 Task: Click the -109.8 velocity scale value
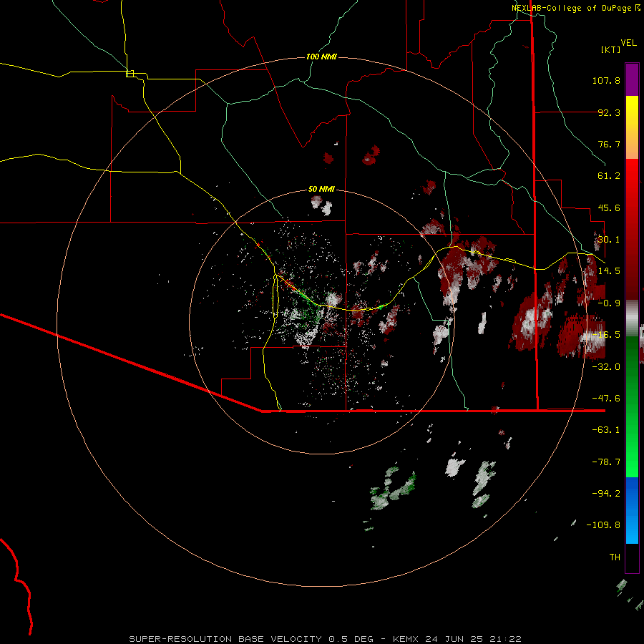click(603, 525)
